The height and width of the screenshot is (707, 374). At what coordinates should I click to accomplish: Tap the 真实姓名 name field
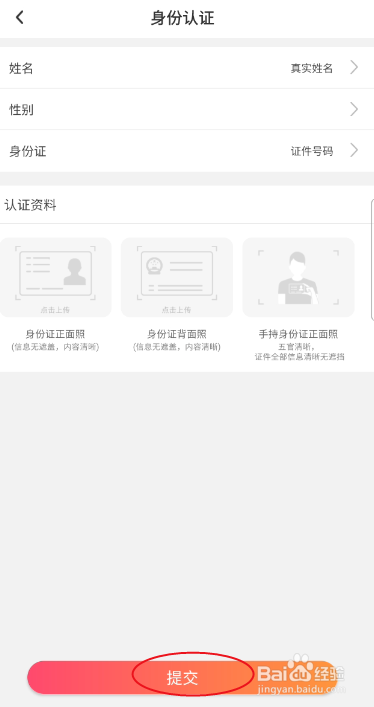[312, 69]
